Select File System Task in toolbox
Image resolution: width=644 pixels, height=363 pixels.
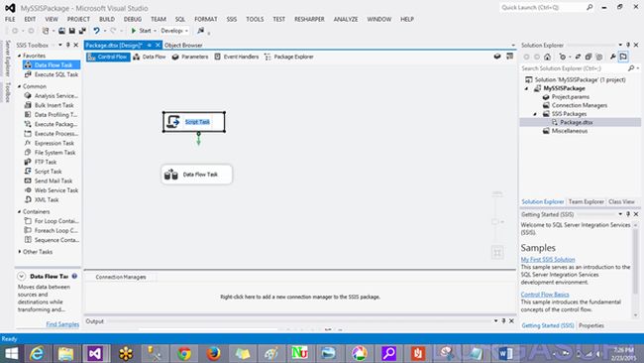55,153
